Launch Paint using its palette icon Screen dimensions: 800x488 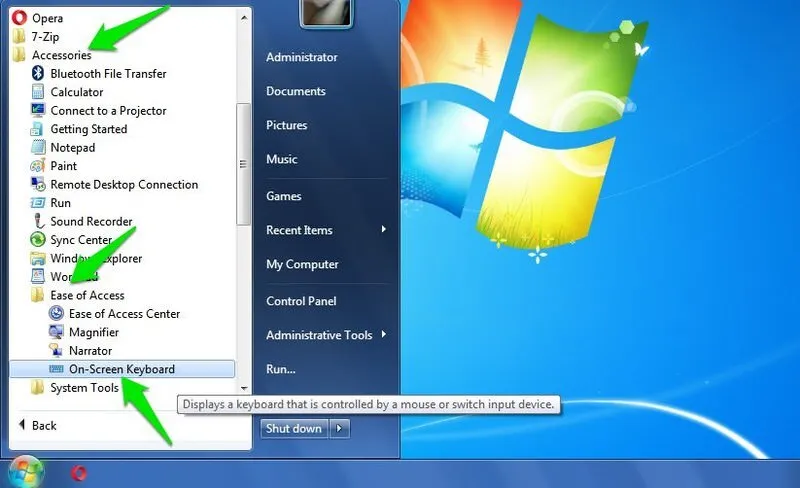[x=38, y=166]
